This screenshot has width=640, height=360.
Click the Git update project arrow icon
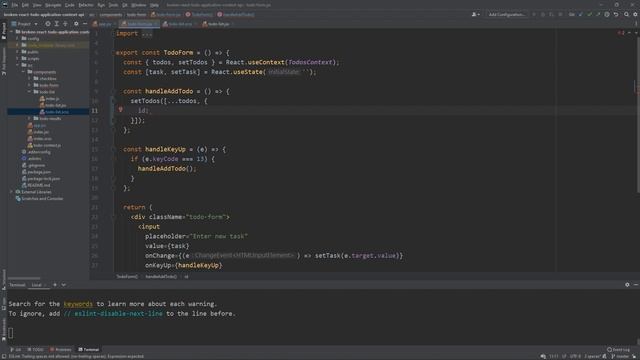point(581,14)
